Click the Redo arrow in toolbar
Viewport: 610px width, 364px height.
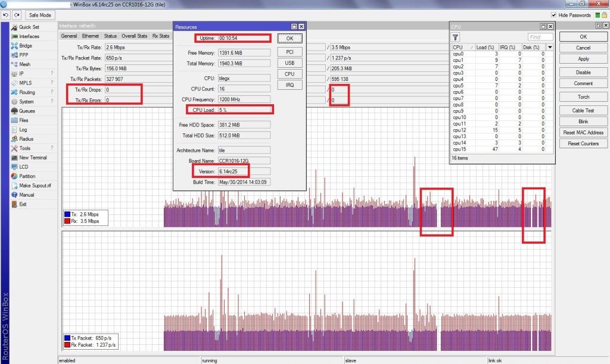[x=17, y=15]
